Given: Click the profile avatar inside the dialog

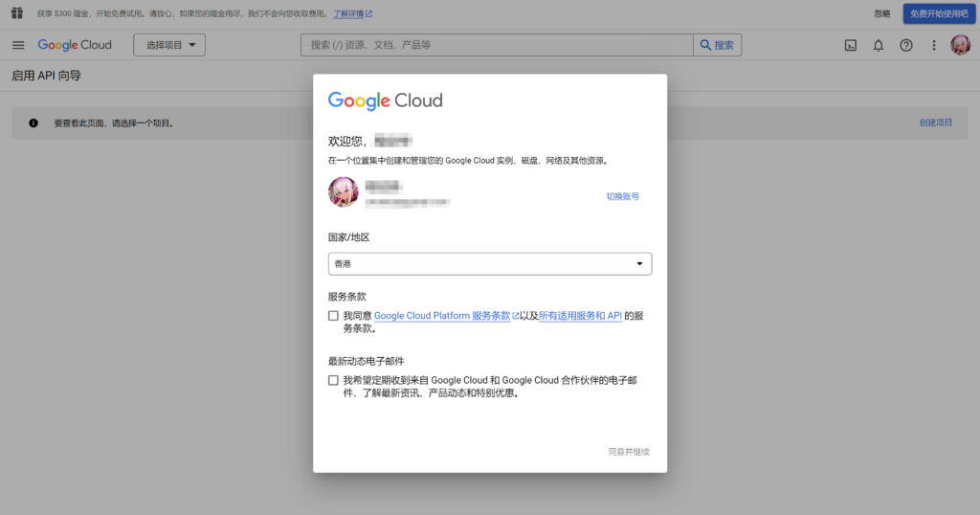Looking at the screenshot, I should pos(344,191).
